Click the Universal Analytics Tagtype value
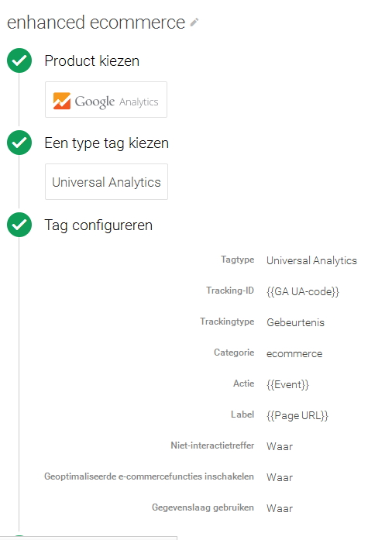Screen dimensions: 392x540 pos(311,260)
